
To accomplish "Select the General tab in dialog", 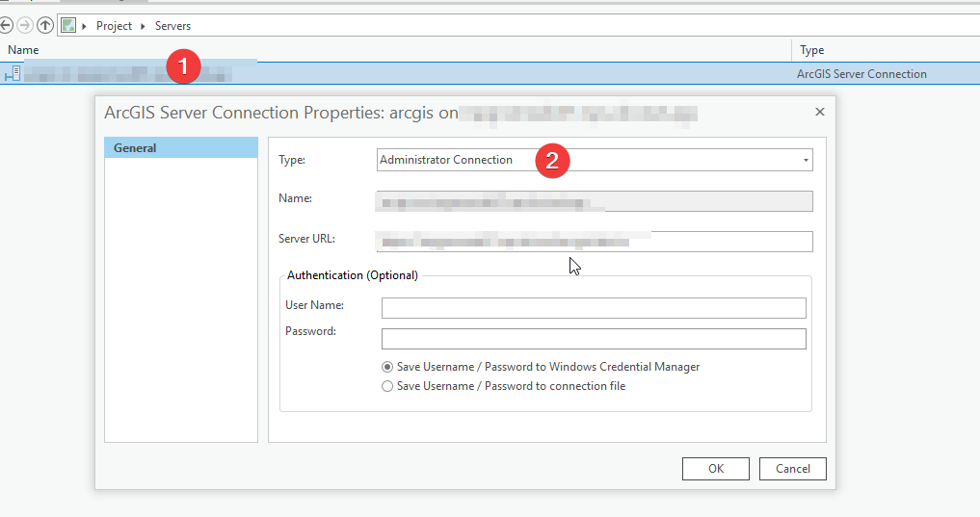I will pos(181,148).
